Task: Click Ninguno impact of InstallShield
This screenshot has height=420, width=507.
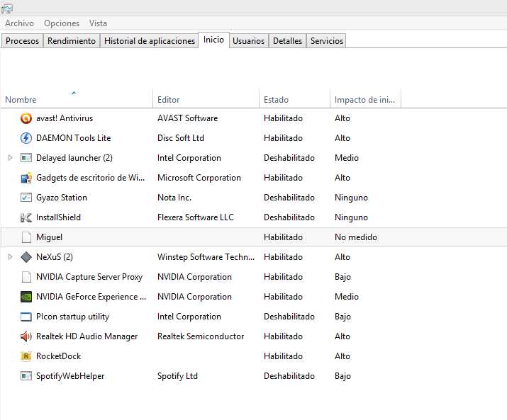Action: (351, 217)
